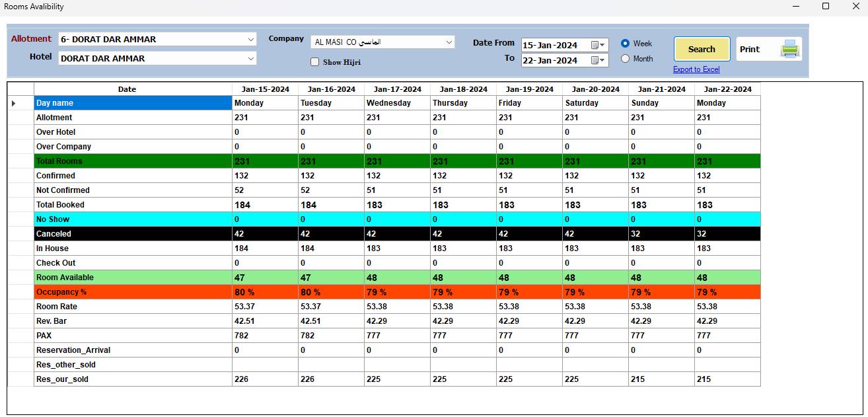
Task: Expand the Allotment dropdown
Action: coord(250,40)
